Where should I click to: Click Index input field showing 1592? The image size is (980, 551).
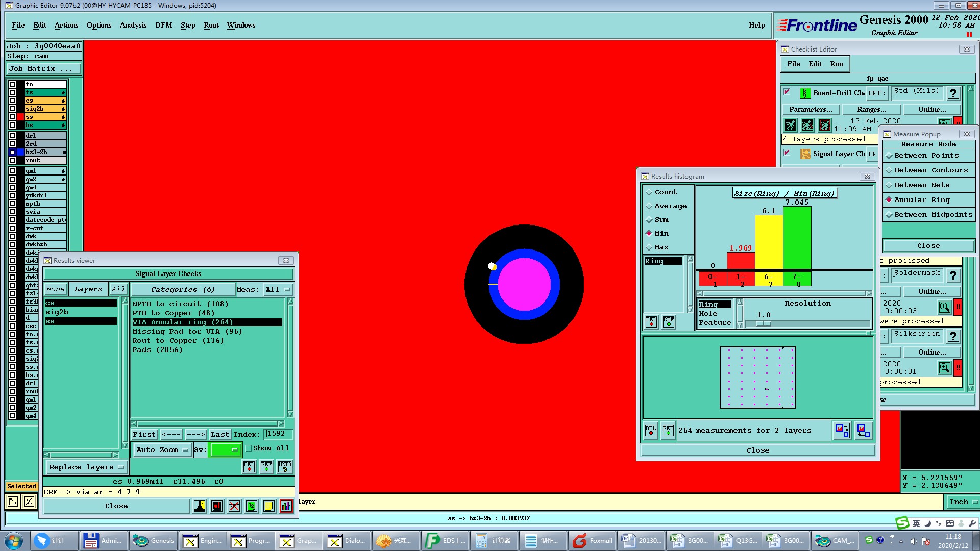tap(279, 434)
